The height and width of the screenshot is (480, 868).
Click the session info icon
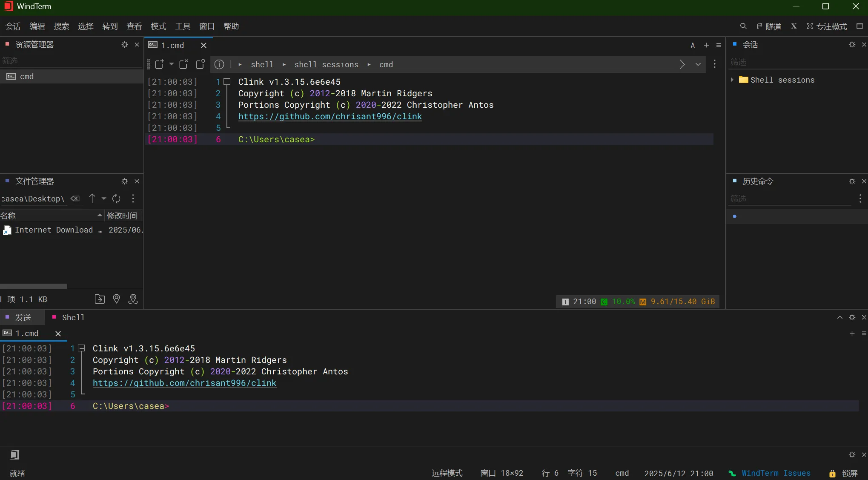219,64
